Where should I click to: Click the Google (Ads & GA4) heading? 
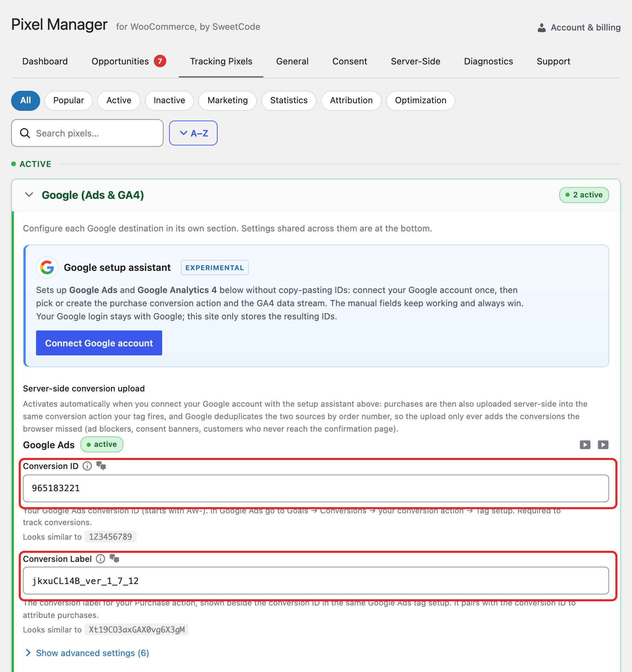(x=93, y=195)
